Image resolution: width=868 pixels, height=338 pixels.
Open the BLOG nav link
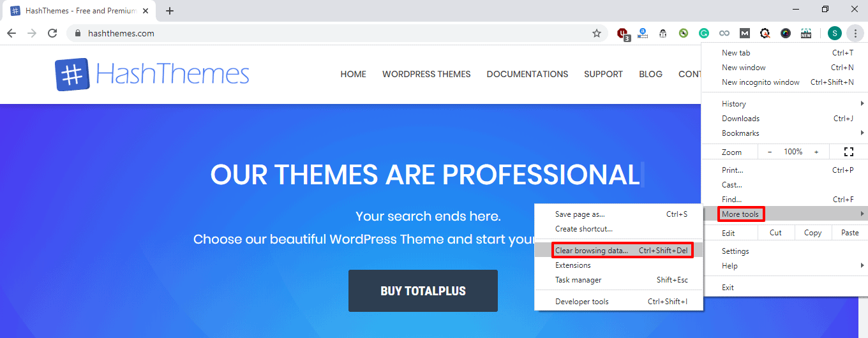pos(650,74)
